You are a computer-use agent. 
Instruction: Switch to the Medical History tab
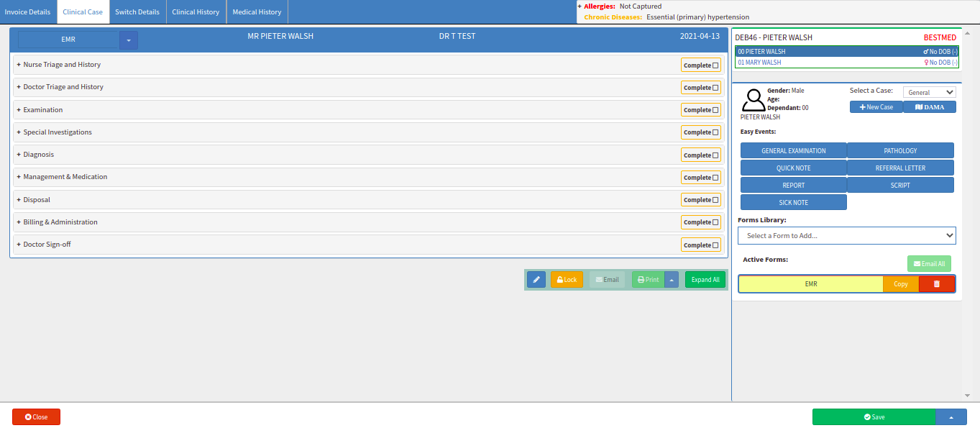point(257,12)
